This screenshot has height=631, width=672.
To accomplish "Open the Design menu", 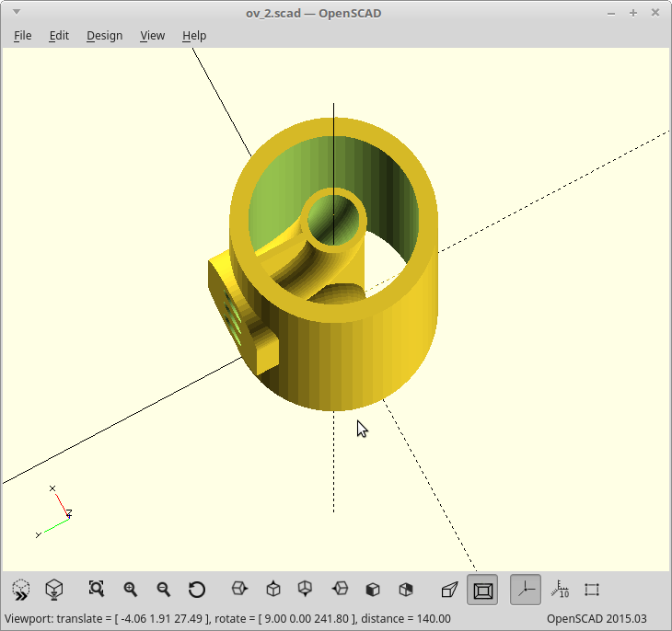I will coord(104,36).
